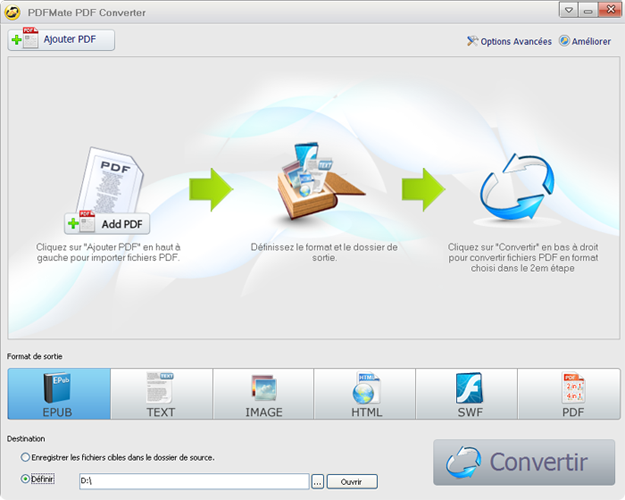Browse for folder with ellipsis button
Viewport: 625px width, 500px height.
point(317,481)
